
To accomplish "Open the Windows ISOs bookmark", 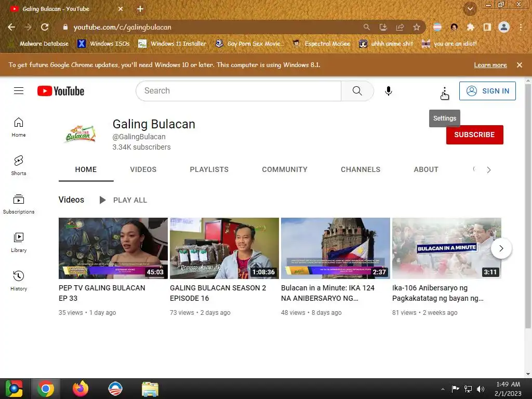I will pyautogui.click(x=103, y=44).
